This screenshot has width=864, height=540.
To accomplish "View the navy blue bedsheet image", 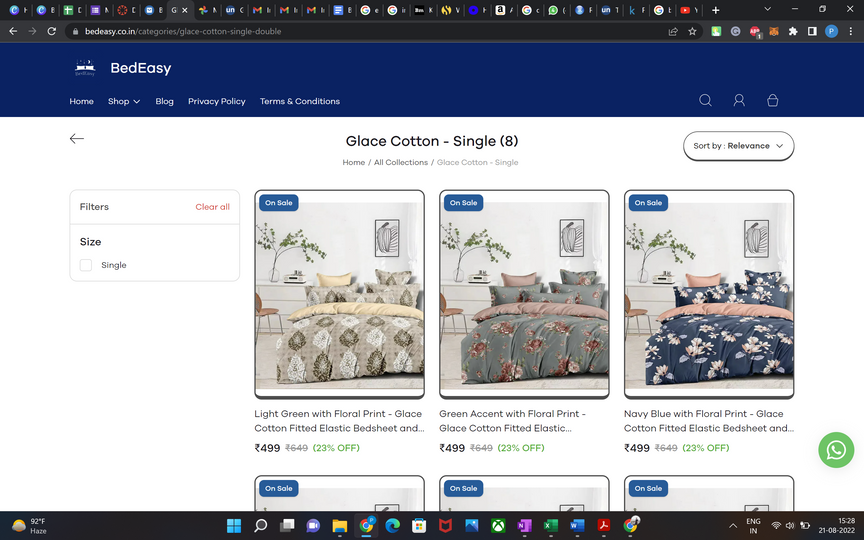I will click(x=709, y=294).
